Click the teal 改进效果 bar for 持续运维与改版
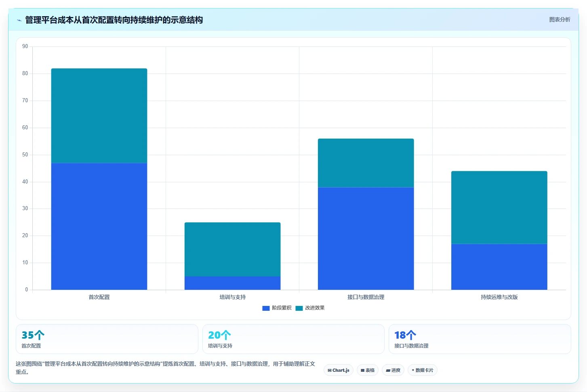This screenshot has width=587, height=392. tap(499, 207)
